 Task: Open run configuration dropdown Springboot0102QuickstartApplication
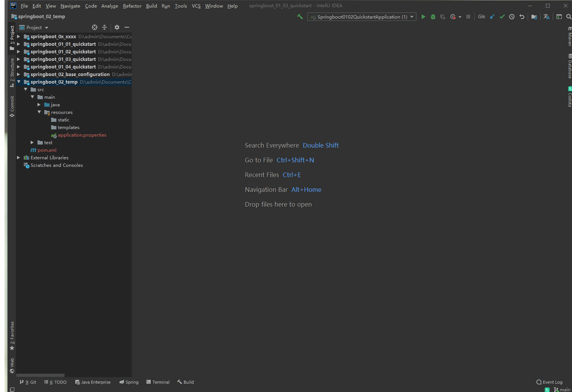[362, 17]
